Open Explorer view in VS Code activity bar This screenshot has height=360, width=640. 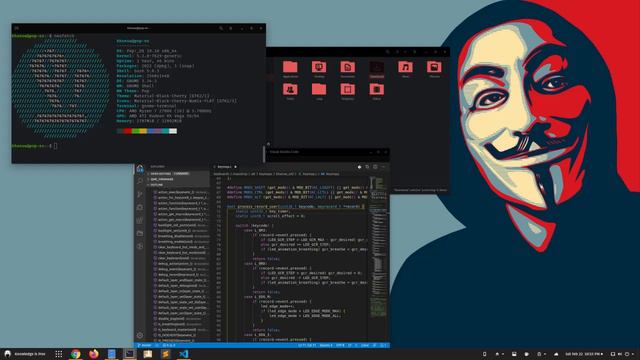click(140, 168)
